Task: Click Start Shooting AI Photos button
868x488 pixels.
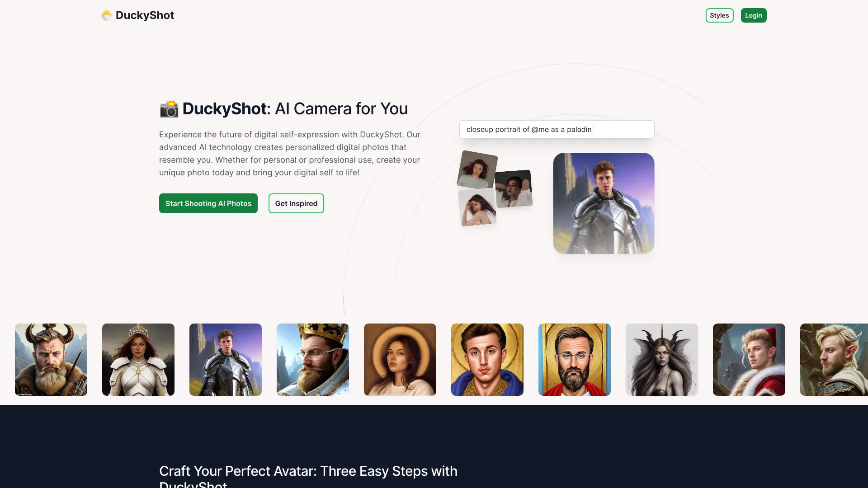Action: coord(208,203)
